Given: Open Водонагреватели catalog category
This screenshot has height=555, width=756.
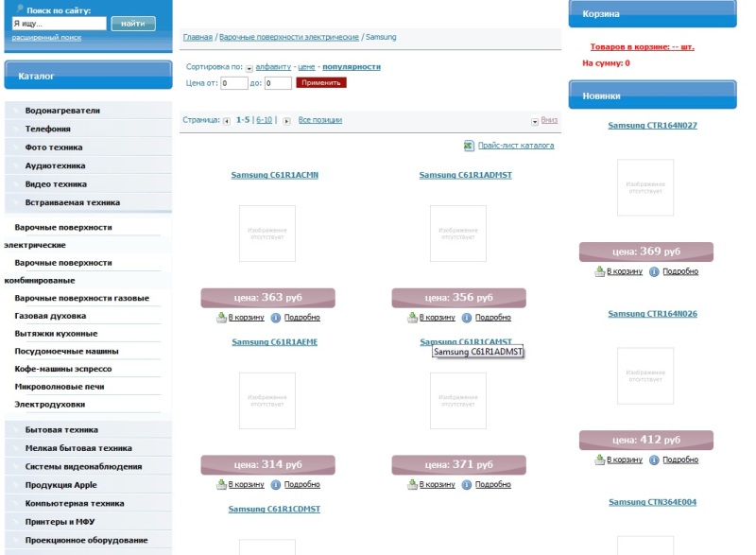Looking at the screenshot, I should click(88, 111).
